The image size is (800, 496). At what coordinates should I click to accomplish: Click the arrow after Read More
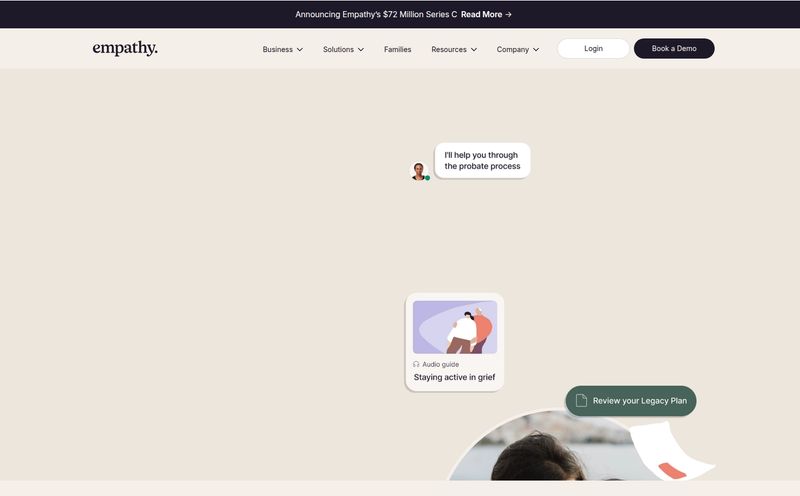pyautogui.click(x=508, y=14)
